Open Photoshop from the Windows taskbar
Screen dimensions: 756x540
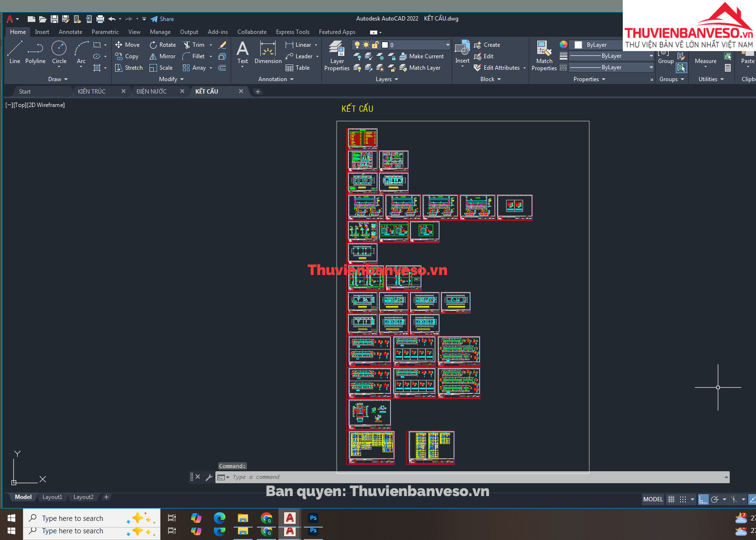pyautogui.click(x=313, y=518)
